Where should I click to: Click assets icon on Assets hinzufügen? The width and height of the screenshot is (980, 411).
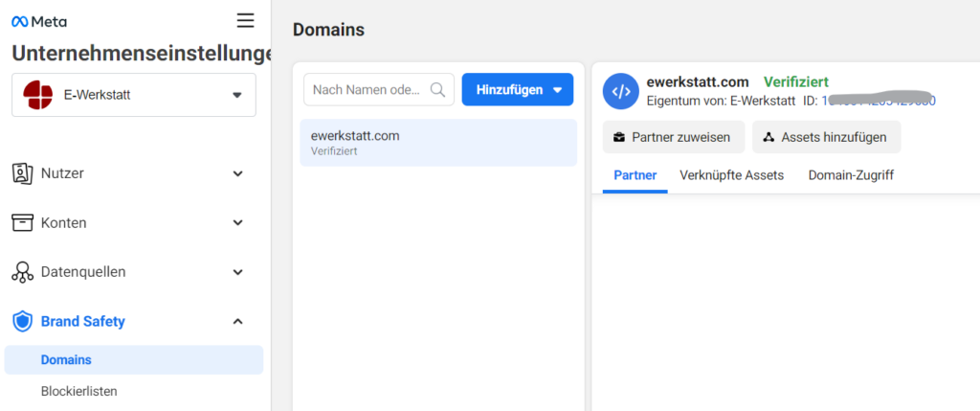point(768,138)
